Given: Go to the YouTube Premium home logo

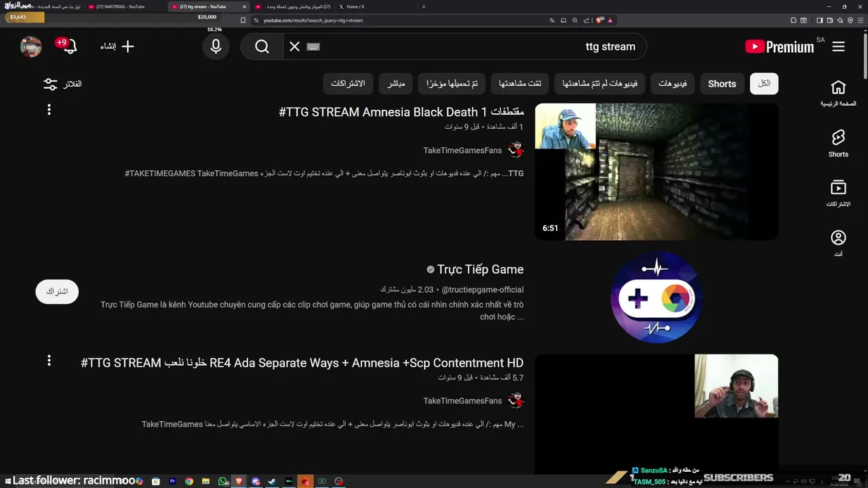Looking at the screenshot, I should click(x=779, y=47).
